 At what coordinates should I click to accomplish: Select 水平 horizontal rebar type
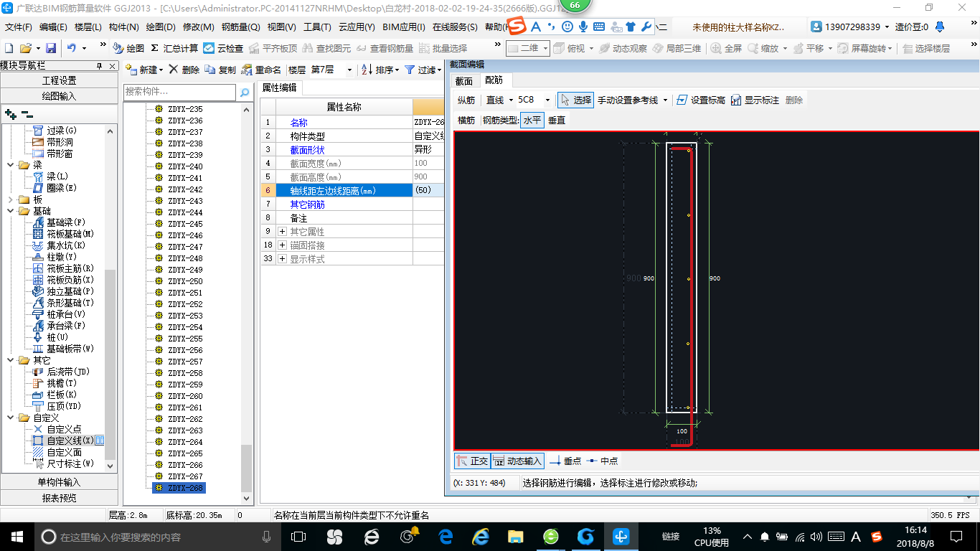point(532,120)
